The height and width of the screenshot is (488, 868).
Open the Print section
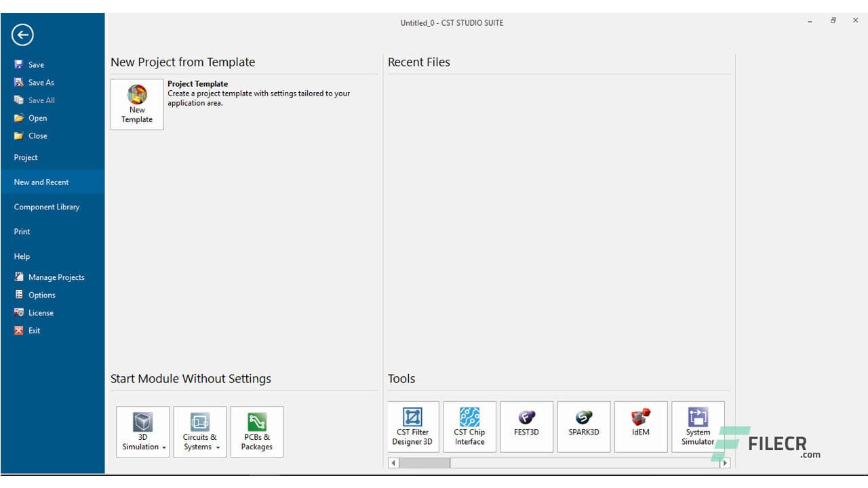[21, 231]
